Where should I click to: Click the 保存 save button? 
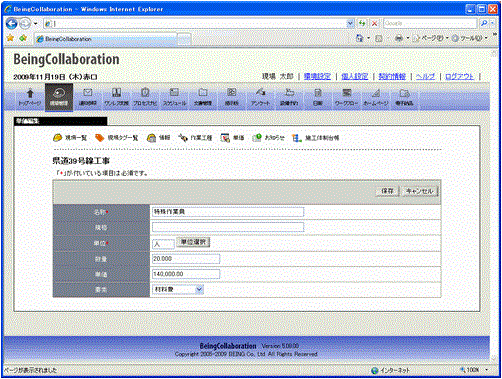387,191
